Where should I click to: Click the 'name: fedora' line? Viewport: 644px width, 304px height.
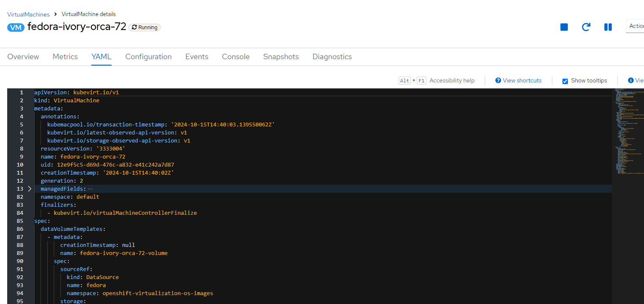[x=86, y=285]
